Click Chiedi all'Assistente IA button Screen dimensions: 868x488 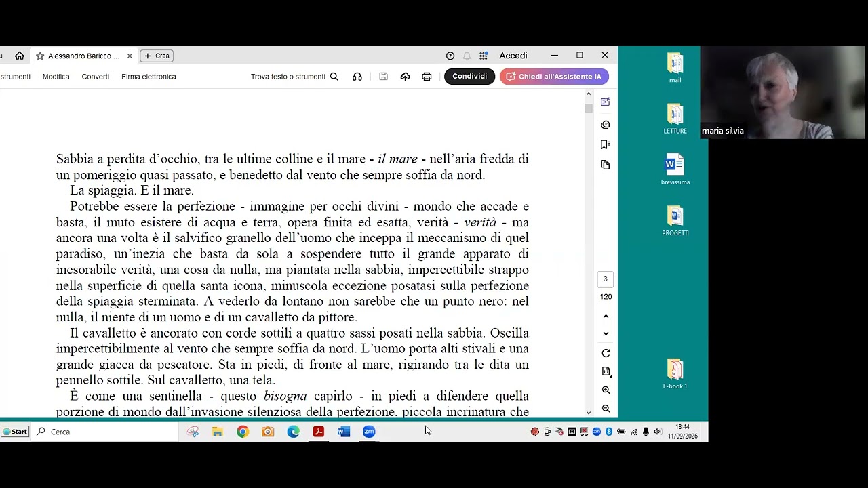click(x=554, y=77)
